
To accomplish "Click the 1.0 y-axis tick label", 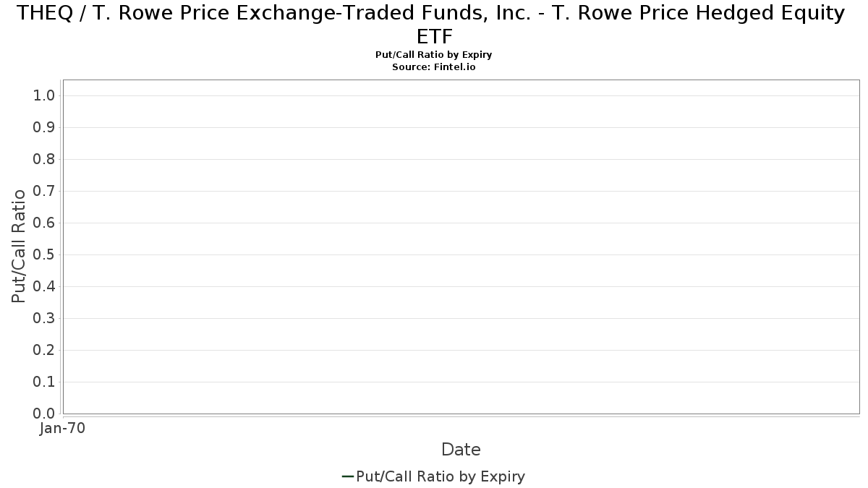I will tap(45, 96).
